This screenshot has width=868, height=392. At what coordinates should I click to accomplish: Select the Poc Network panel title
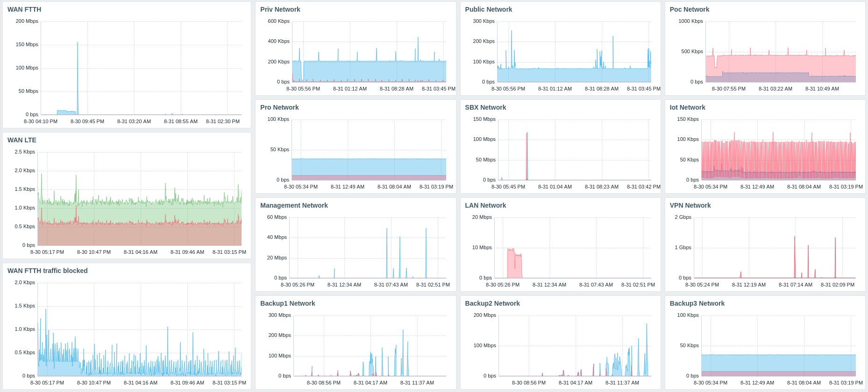[x=690, y=9]
